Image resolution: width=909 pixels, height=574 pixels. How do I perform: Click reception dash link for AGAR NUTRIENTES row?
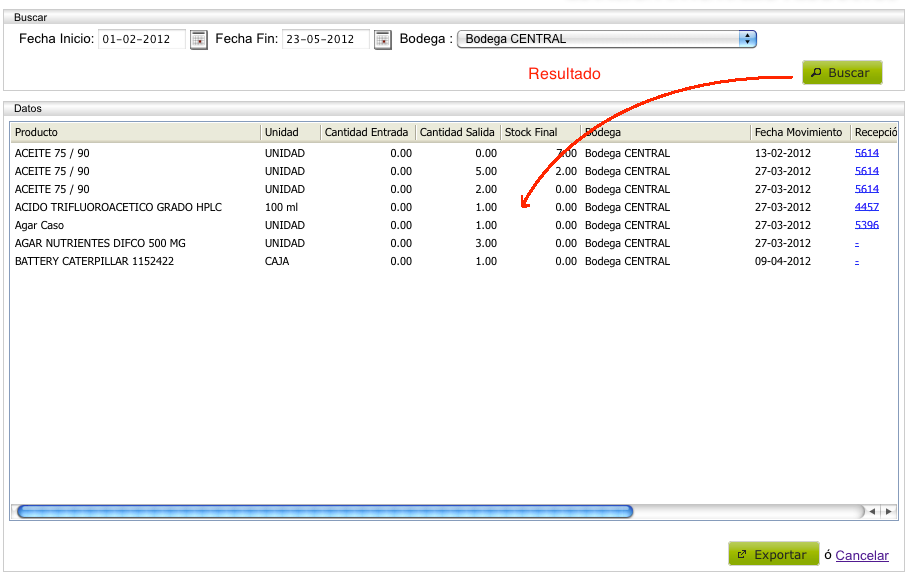[x=857, y=244]
